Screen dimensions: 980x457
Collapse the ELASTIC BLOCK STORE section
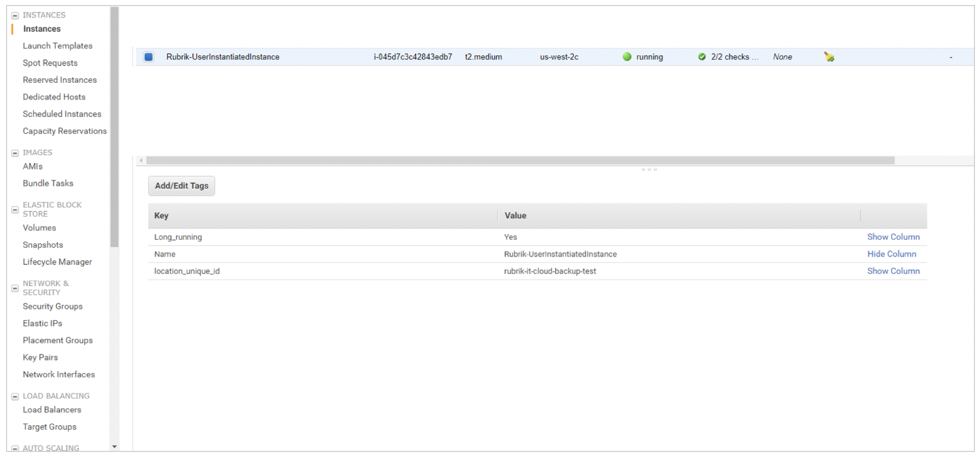tap(15, 210)
